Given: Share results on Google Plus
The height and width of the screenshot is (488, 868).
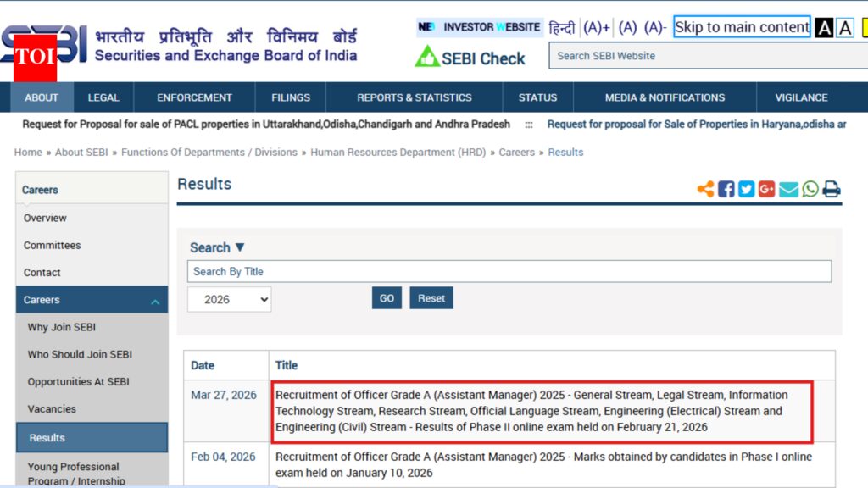Looking at the screenshot, I should (766, 189).
